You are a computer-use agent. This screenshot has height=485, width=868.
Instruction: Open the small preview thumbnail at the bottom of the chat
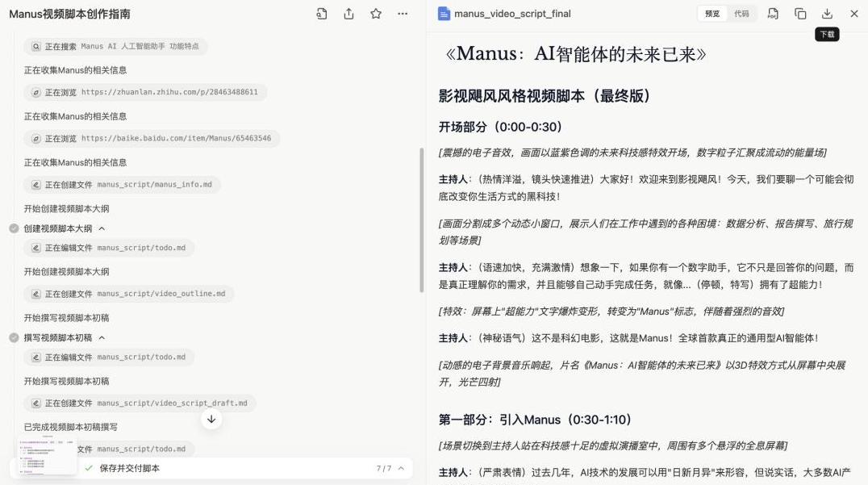tap(47, 456)
